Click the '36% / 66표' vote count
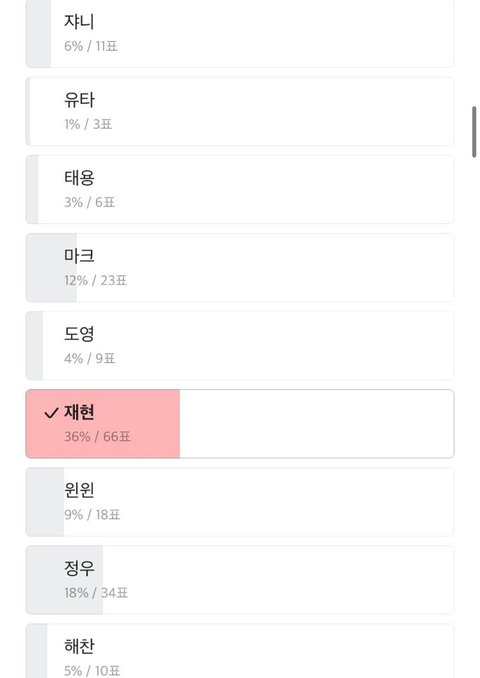This screenshot has height=678, width=480. tap(97, 437)
